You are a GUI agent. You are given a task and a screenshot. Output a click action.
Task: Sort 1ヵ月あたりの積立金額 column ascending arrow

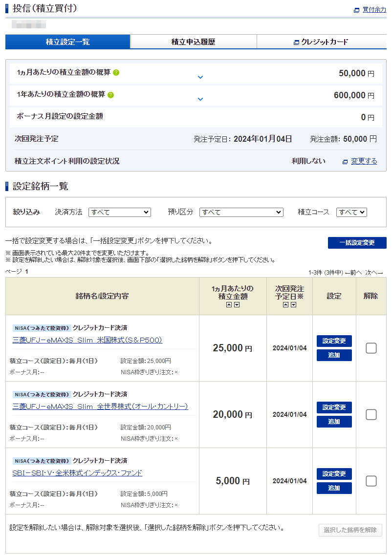pyautogui.click(x=229, y=305)
